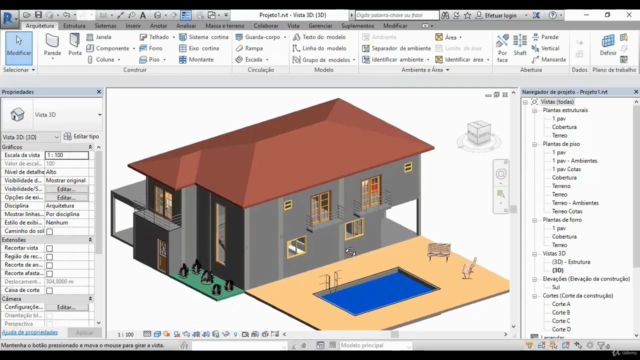The height and width of the screenshot is (360, 640).
Task: Toggle Região de rec... checkbox
Action: click(49, 257)
